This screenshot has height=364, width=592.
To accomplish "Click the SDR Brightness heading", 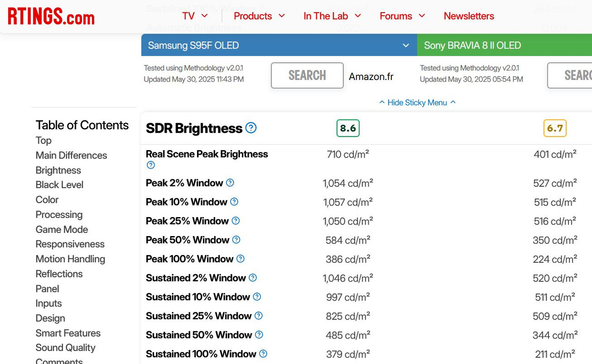I will 194,128.
